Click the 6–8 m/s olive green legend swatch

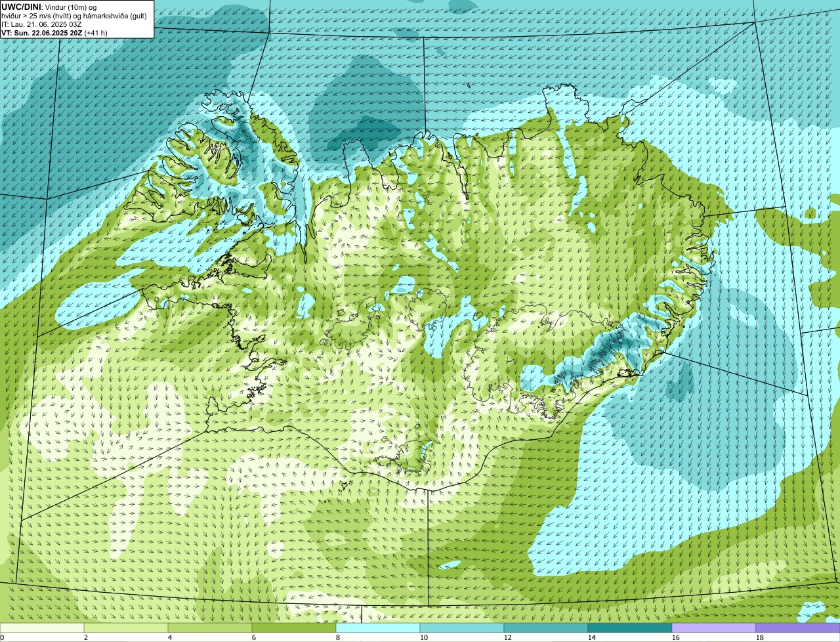click(294, 628)
